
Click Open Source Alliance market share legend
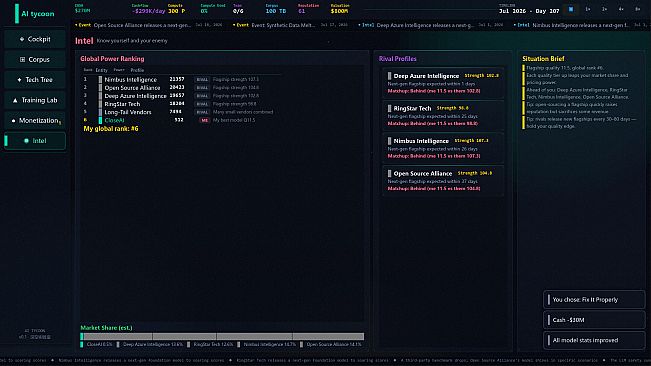pos(331,344)
